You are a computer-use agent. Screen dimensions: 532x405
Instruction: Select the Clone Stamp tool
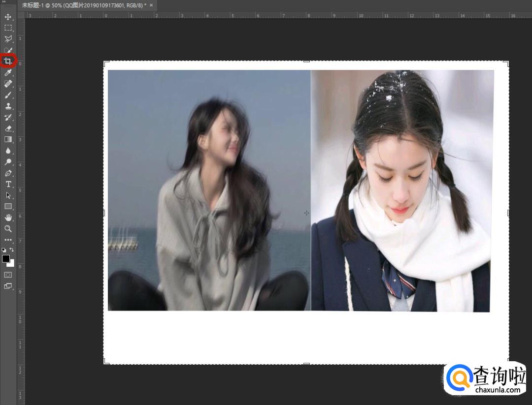pos(8,106)
